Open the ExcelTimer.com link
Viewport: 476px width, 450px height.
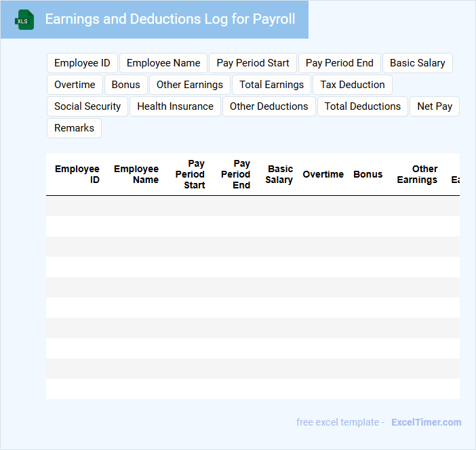[426, 422]
